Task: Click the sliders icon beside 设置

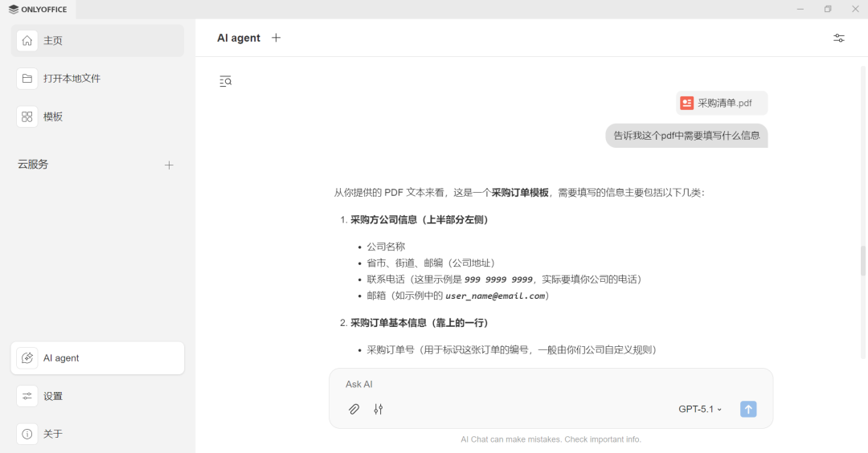Action: click(x=27, y=396)
